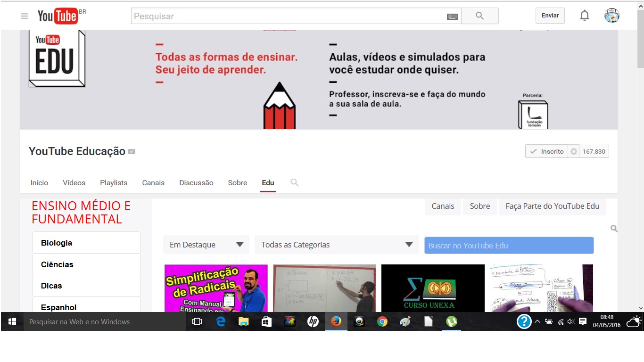Click the Faça Parte do YouTube Edu button
Image resolution: width=644 pixels, height=362 pixels.
pyautogui.click(x=553, y=206)
